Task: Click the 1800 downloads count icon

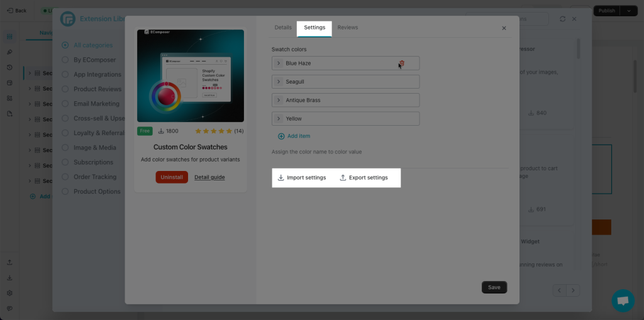Action: pos(161,131)
